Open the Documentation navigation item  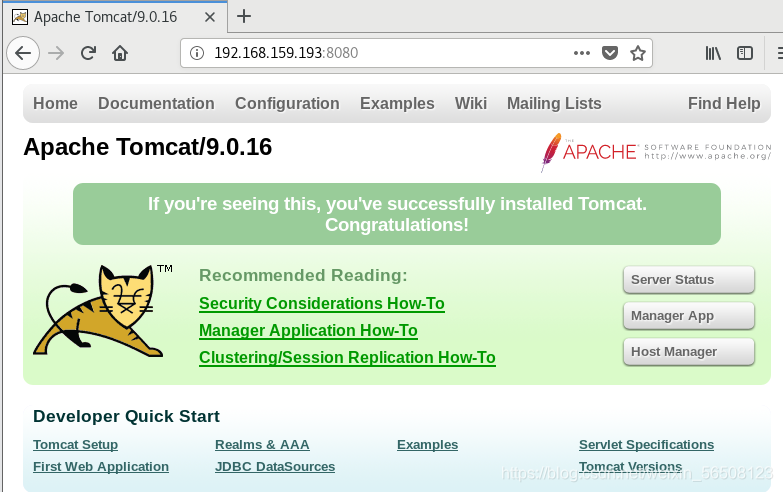click(x=156, y=103)
